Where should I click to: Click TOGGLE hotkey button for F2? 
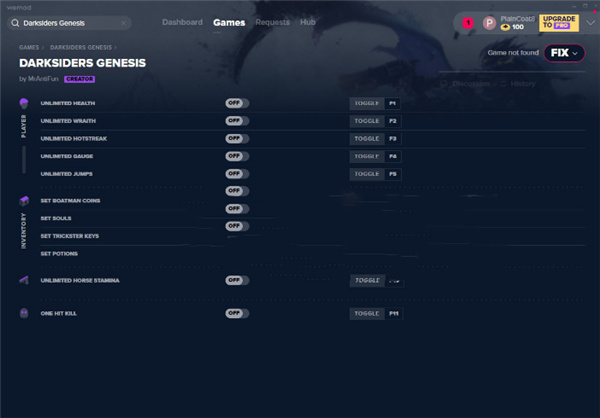pyautogui.click(x=367, y=121)
